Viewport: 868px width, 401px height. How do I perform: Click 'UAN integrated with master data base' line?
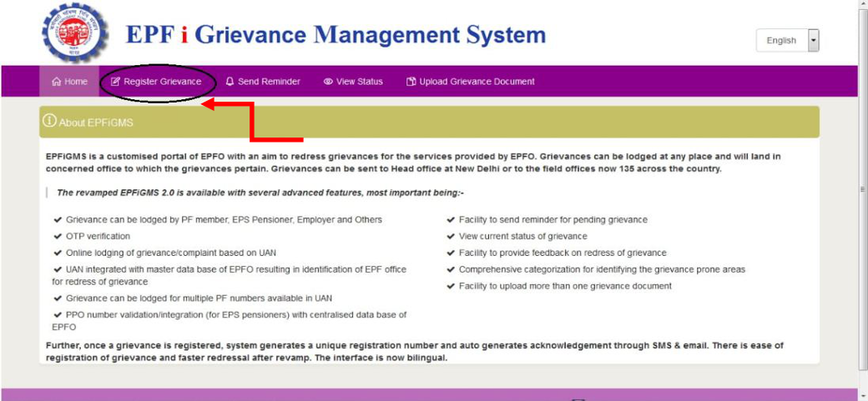[230, 275]
